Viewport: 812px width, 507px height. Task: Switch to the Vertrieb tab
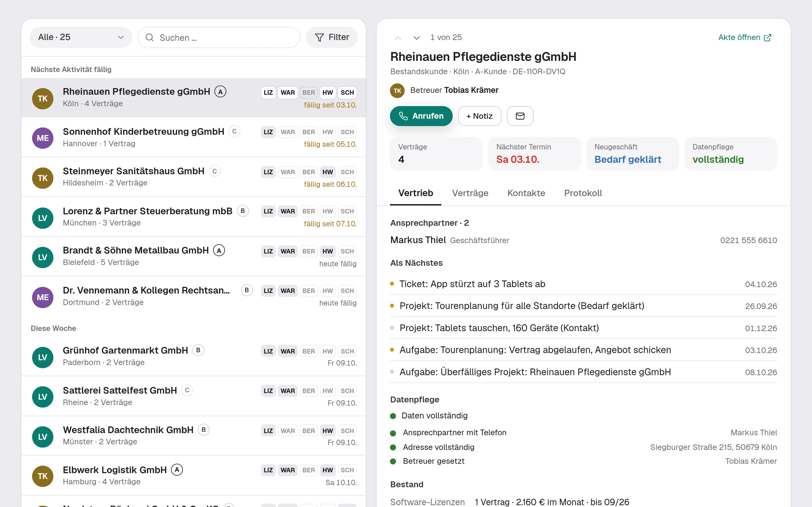(x=415, y=193)
